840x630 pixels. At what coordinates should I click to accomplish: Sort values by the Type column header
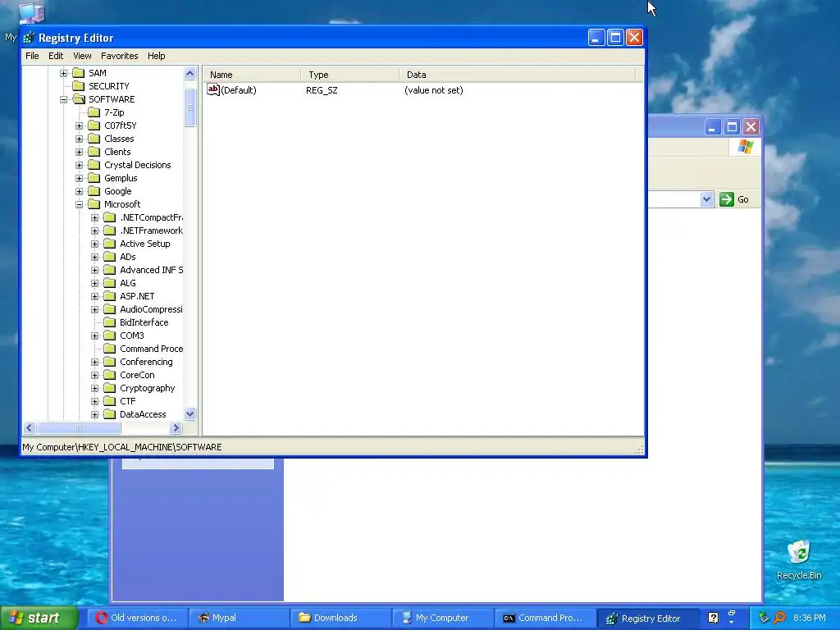point(350,75)
